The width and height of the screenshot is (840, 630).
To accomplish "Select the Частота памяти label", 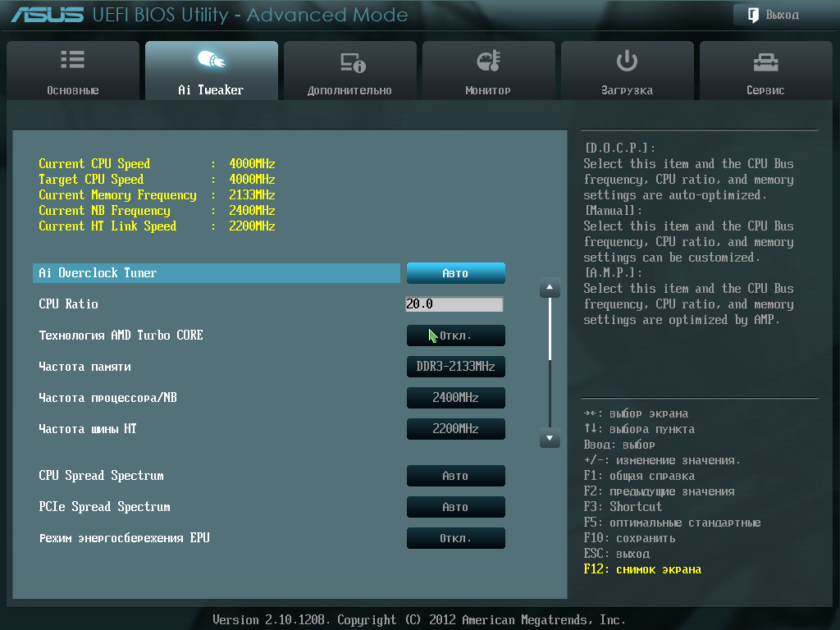I will [84, 367].
